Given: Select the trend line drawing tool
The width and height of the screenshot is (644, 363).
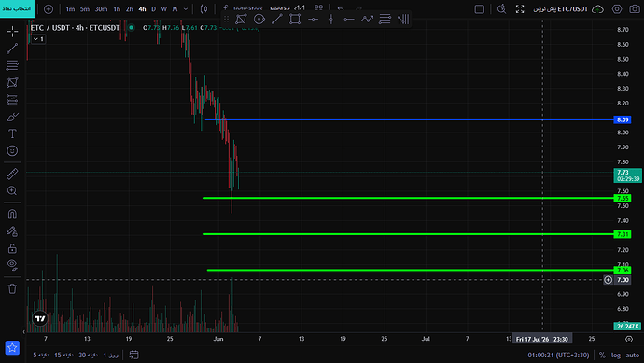Looking at the screenshot, I should tap(12, 49).
